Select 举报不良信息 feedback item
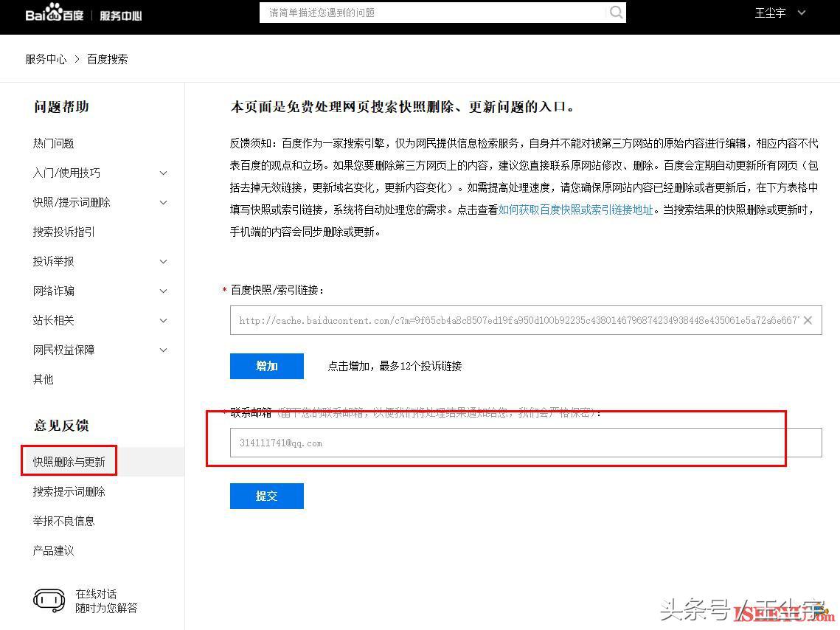 coord(63,521)
